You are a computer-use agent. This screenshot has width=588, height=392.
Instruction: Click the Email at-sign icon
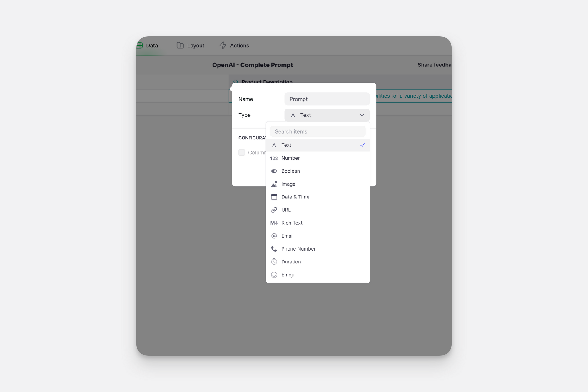click(x=274, y=236)
